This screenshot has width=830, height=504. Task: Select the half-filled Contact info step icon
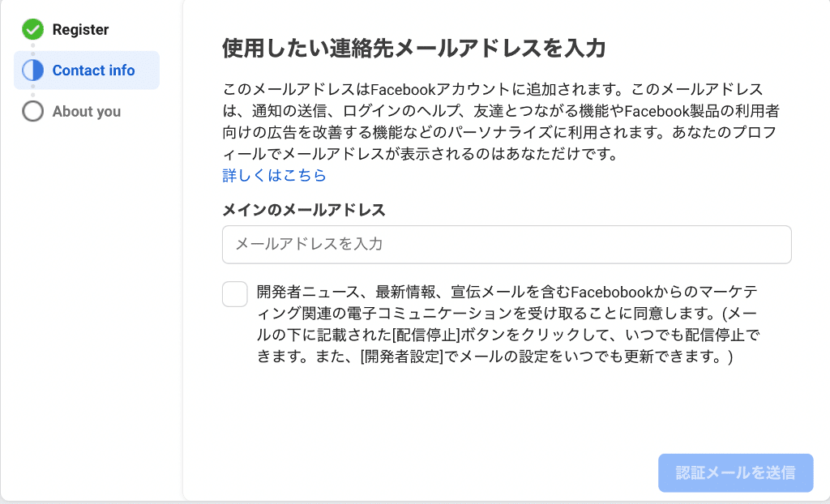click(33, 70)
